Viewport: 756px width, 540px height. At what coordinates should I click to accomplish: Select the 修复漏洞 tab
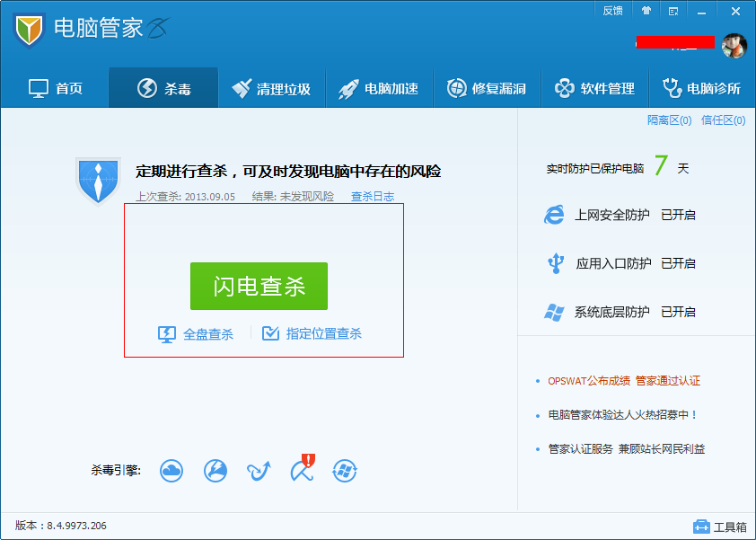(486, 88)
